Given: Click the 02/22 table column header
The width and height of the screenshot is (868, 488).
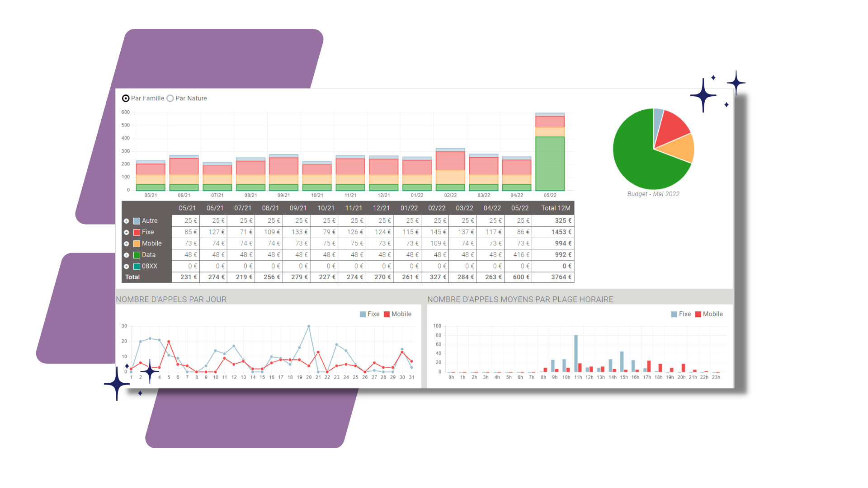Looking at the screenshot, I should pyautogui.click(x=437, y=208).
